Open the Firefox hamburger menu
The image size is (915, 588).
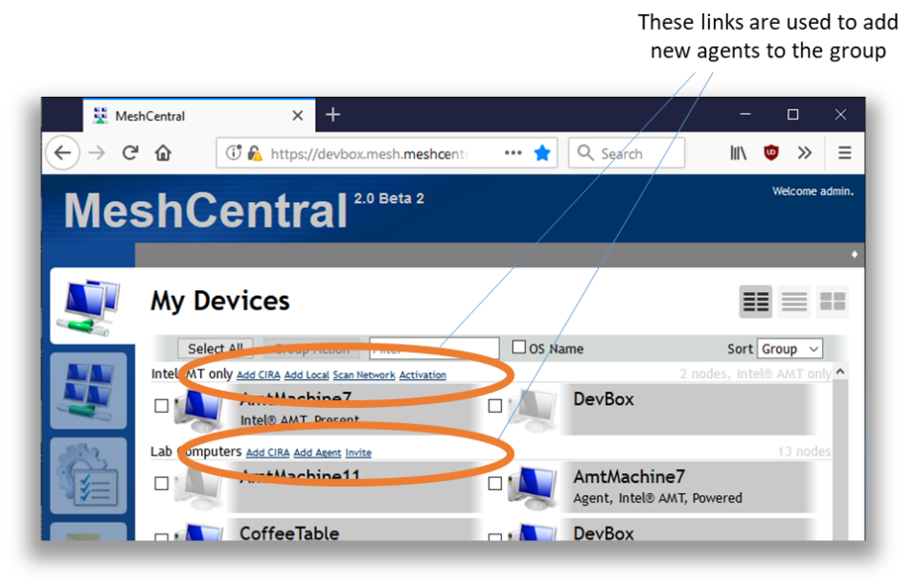(844, 152)
